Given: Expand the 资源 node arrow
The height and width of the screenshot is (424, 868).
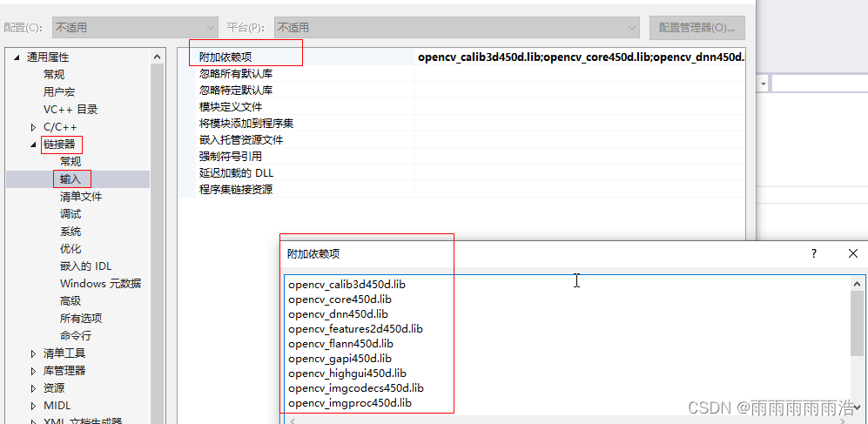Looking at the screenshot, I should coord(33,388).
